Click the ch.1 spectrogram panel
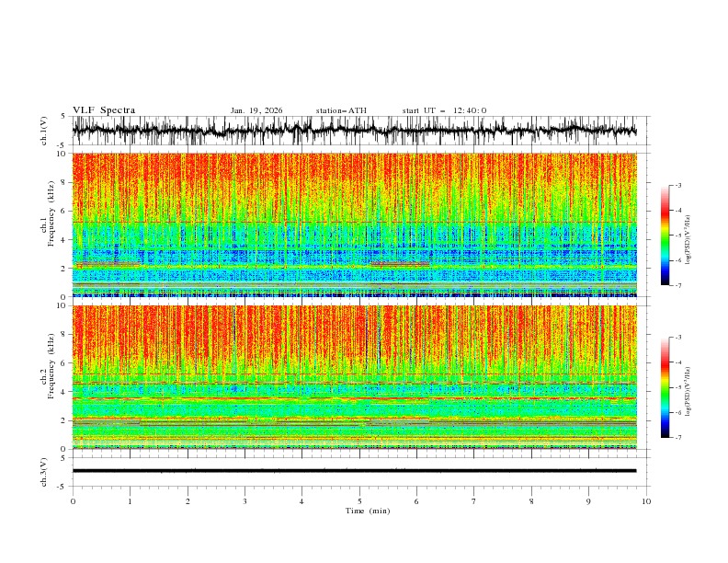 pos(355,224)
